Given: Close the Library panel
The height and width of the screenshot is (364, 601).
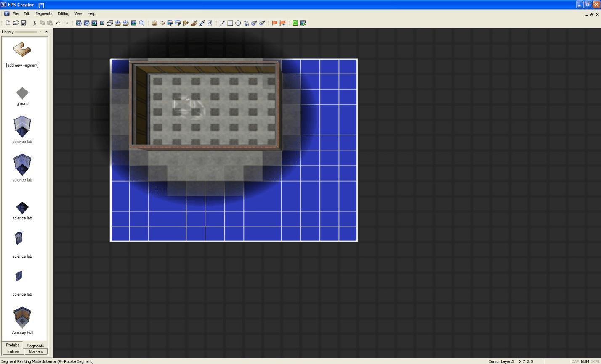Looking at the screenshot, I should [x=46, y=32].
